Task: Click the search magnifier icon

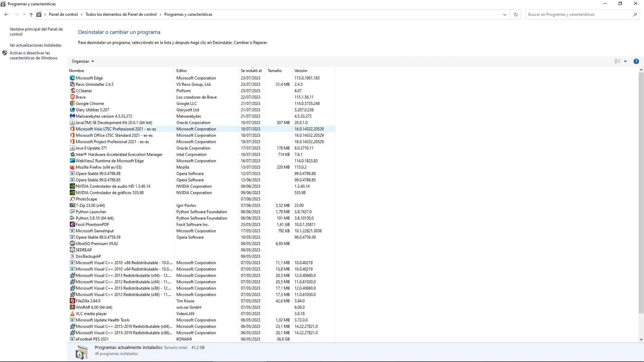Action: [x=635, y=14]
